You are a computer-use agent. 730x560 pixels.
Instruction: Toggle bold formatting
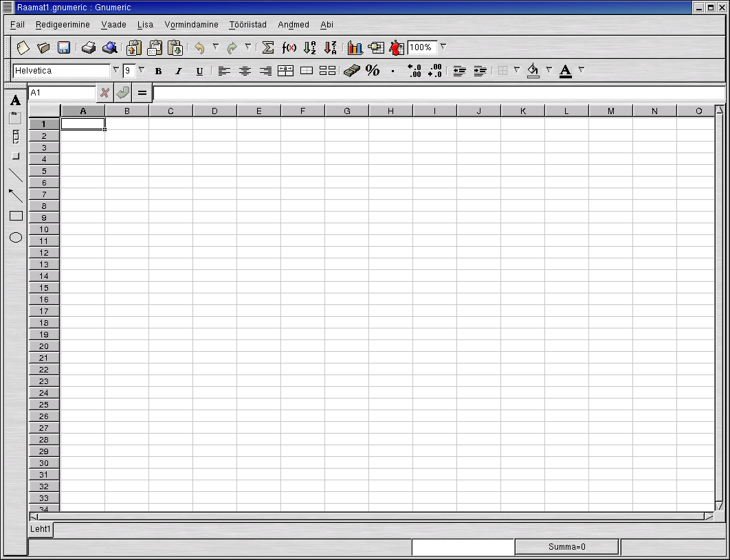click(x=158, y=71)
